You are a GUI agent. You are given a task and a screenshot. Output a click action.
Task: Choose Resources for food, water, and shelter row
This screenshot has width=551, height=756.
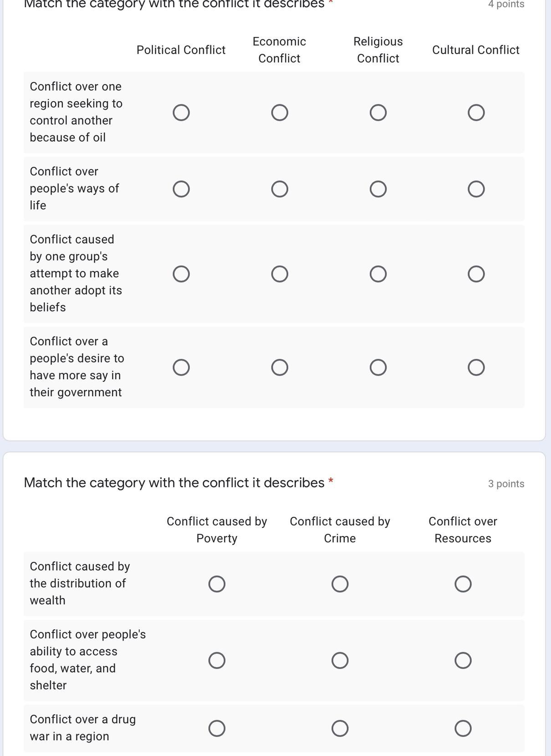pyautogui.click(x=463, y=660)
